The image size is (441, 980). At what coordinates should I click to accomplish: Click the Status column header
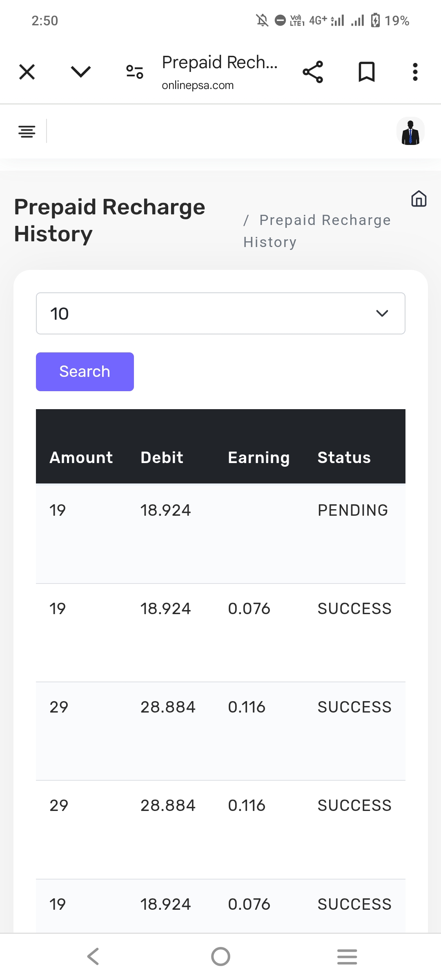click(344, 458)
